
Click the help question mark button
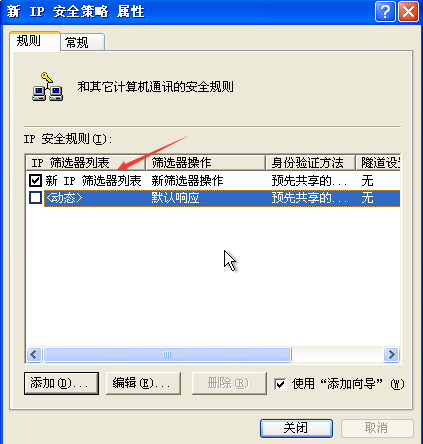385,12
